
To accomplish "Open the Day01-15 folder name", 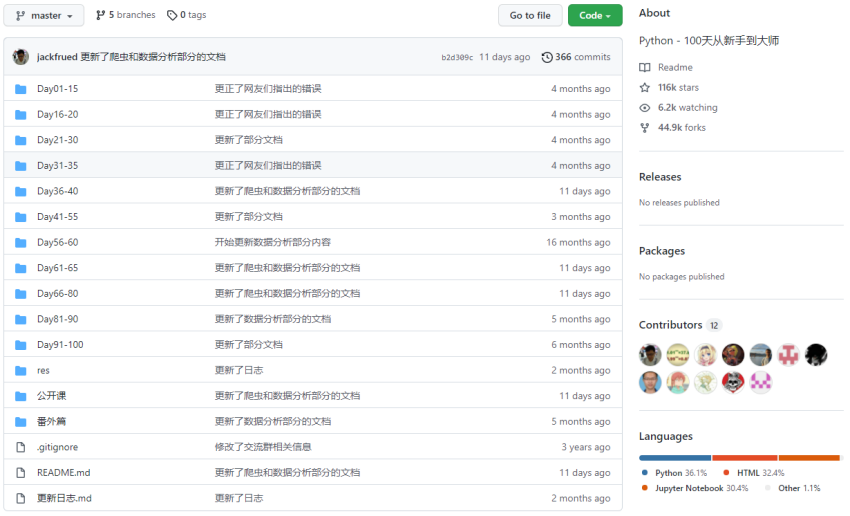I will tap(57, 89).
